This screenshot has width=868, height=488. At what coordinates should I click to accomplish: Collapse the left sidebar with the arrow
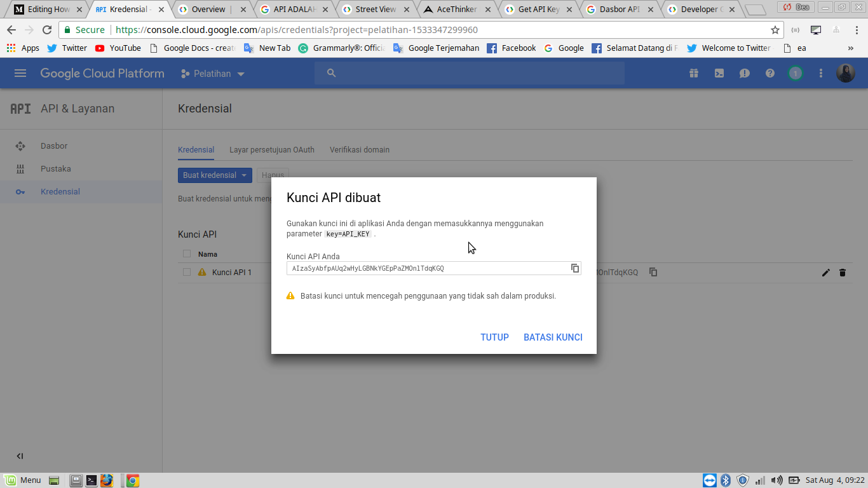[19, 456]
